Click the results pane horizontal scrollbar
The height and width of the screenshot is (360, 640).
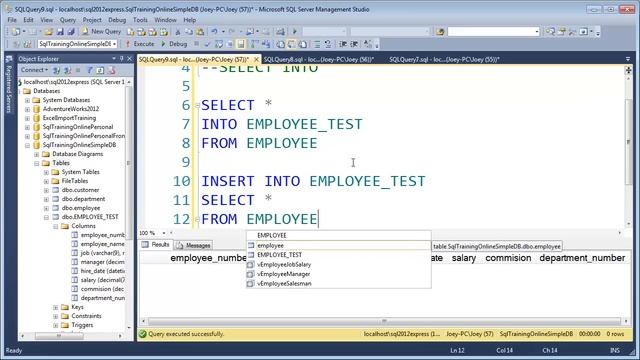384,321
